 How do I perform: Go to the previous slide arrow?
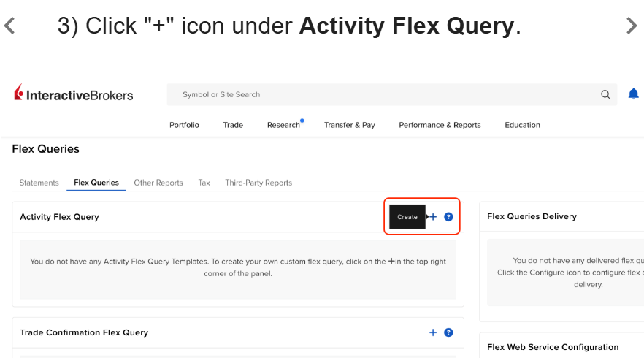9,26
